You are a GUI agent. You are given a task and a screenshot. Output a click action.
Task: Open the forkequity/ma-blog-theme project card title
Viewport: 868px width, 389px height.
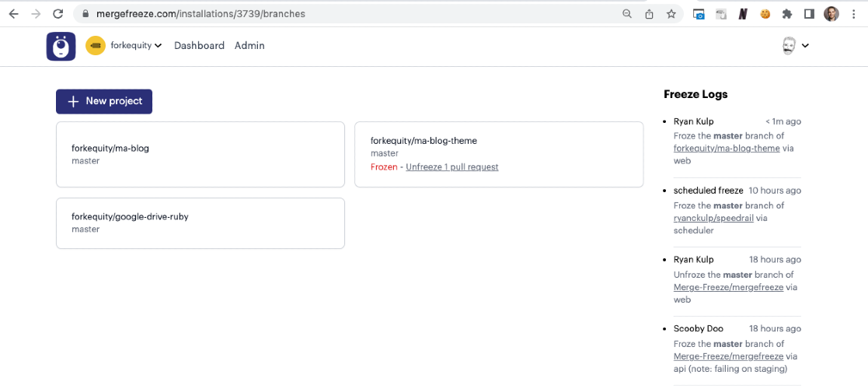424,141
